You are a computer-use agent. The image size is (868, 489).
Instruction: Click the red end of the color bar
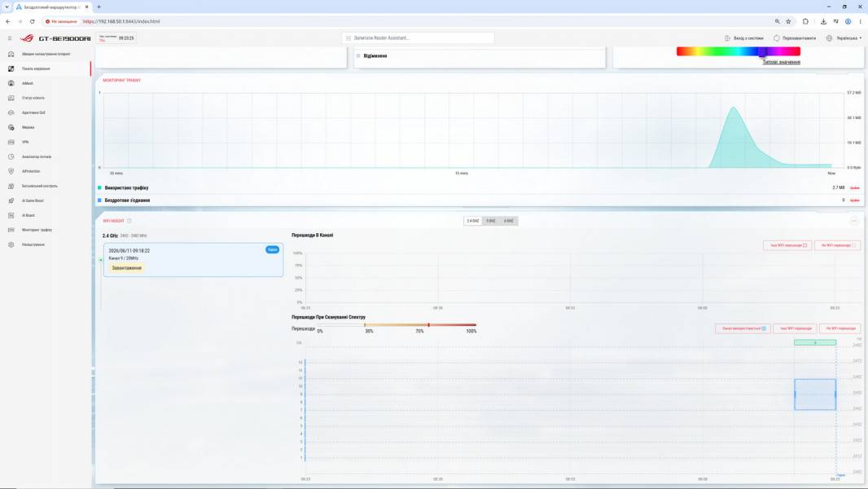pos(796,51)
